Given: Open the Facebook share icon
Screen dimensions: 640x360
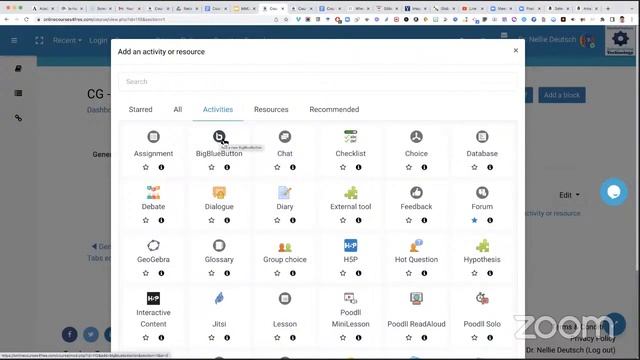Looking at the screenshot, I should [x=70, y=335].
